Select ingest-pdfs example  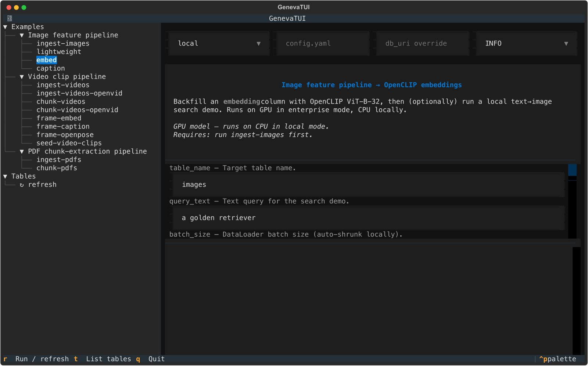pyautogui.click(x=59, y=160)
